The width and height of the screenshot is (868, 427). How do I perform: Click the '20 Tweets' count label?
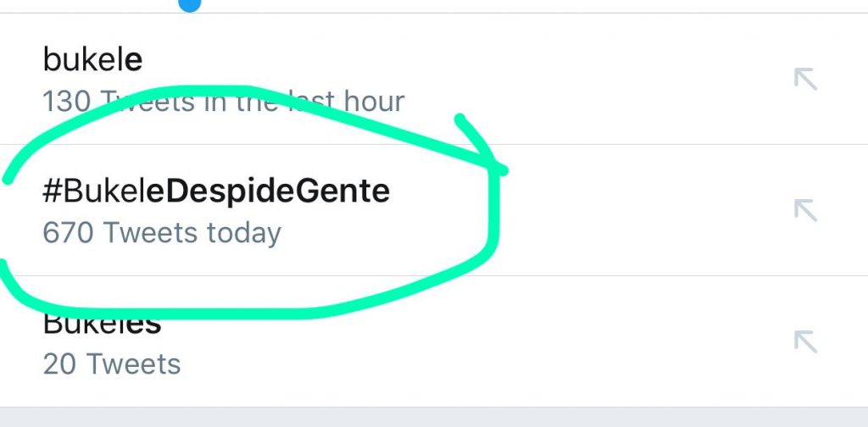tap(112, 364)
